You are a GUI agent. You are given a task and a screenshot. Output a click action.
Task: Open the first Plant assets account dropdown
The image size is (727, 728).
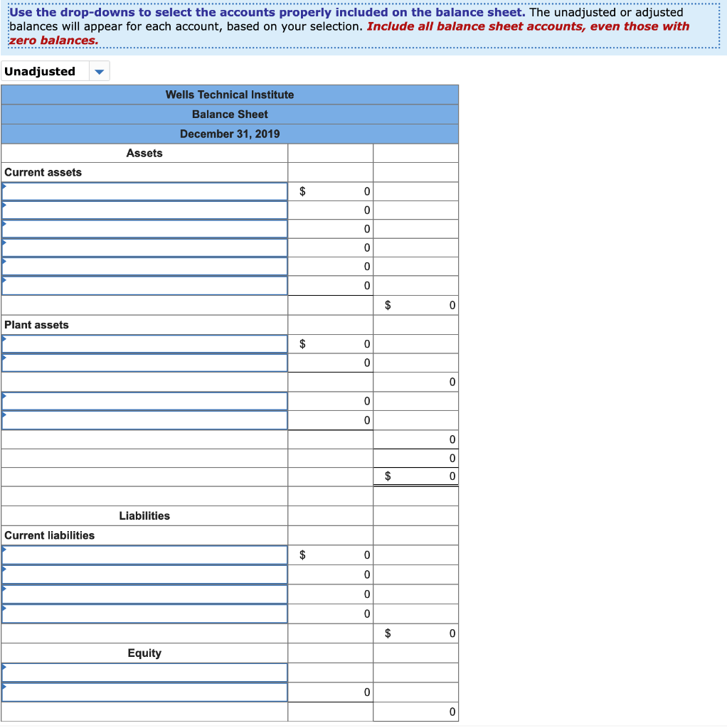(x=144, y=343)
